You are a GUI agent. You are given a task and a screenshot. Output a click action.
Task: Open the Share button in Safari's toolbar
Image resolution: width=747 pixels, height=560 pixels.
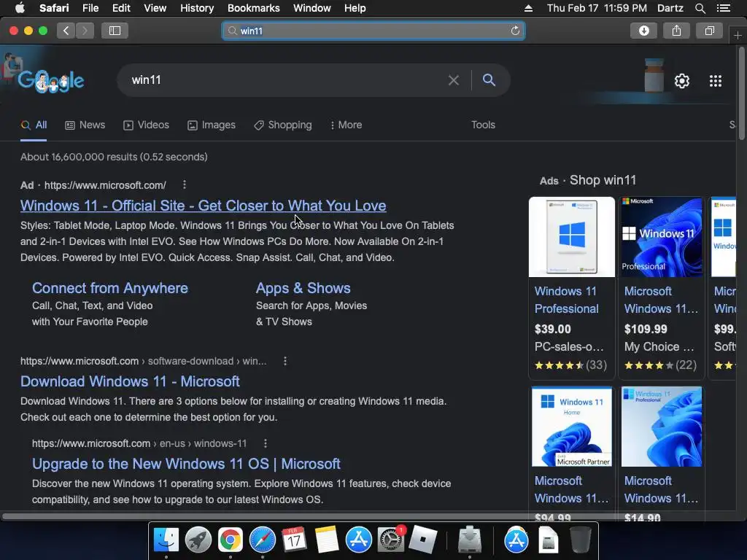pos(676,31)
